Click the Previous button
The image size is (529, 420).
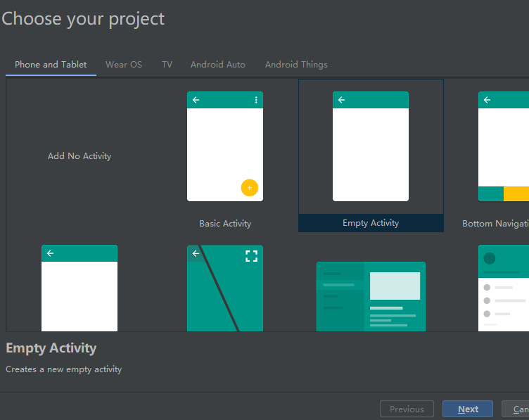coord(407,409)
